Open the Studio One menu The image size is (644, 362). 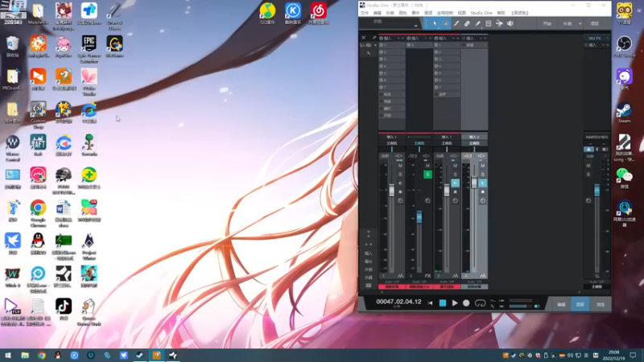[x=481, y=13]
